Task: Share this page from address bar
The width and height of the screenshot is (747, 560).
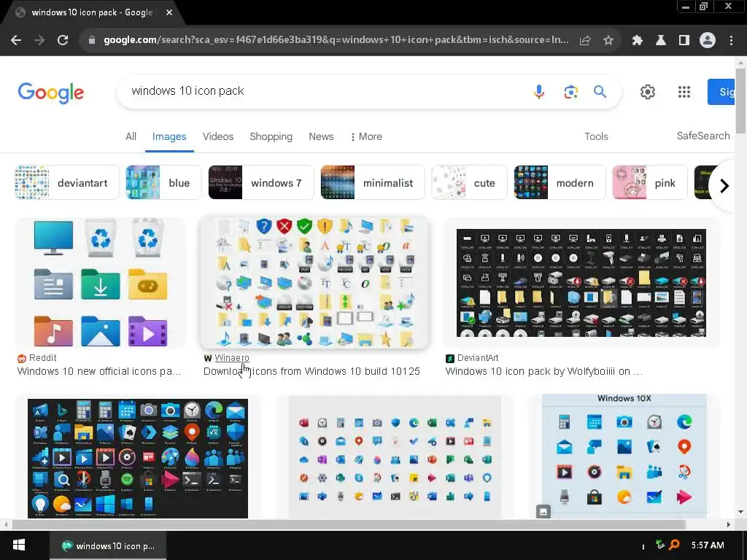Action: coord(585,41)
